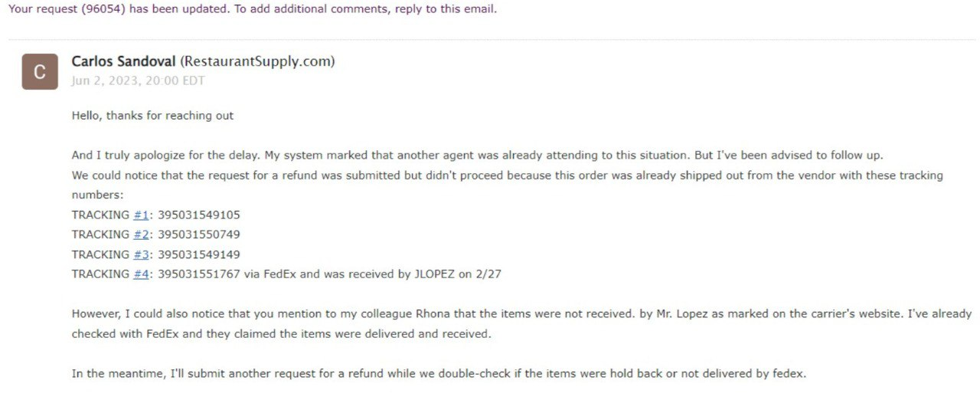This screenshot has height=400, width=980.
Task: Click the sender name Carlos Sandoval
Action: pos(124,61)
